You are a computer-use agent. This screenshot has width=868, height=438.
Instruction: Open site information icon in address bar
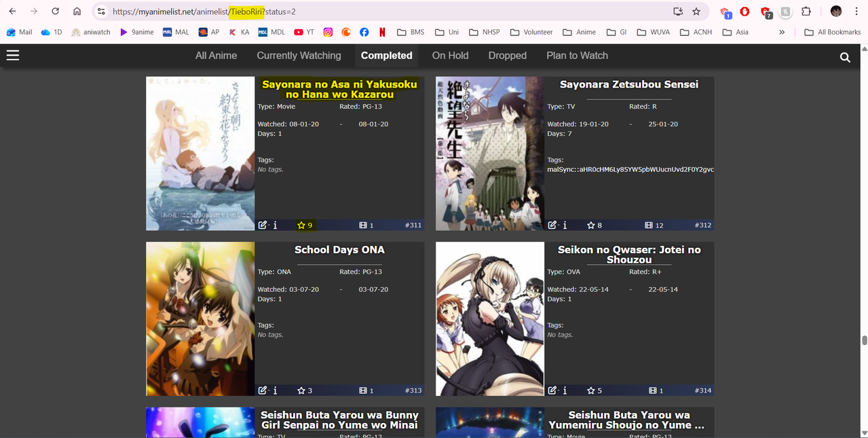(x=101, y=12)
